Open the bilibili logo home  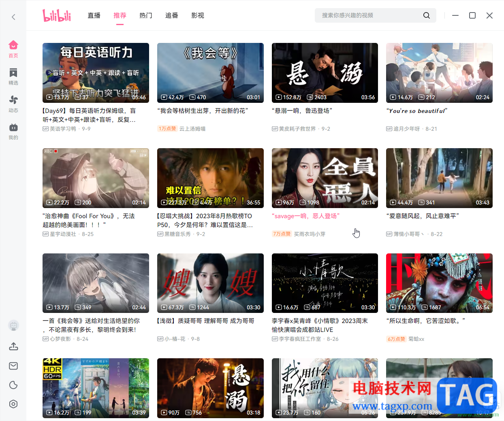coord(57,15)
